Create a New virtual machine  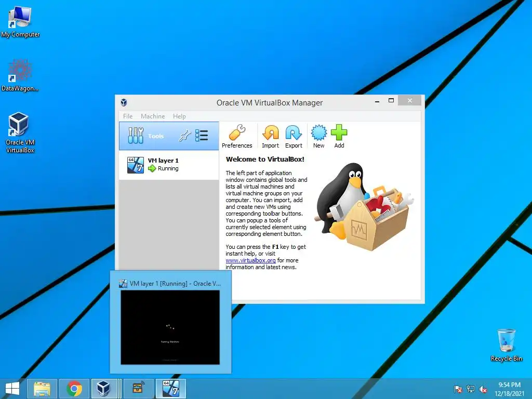point(318,137)
